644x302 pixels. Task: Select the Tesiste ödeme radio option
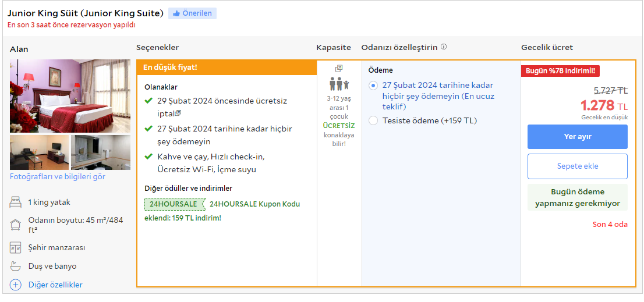click(373, 121)
